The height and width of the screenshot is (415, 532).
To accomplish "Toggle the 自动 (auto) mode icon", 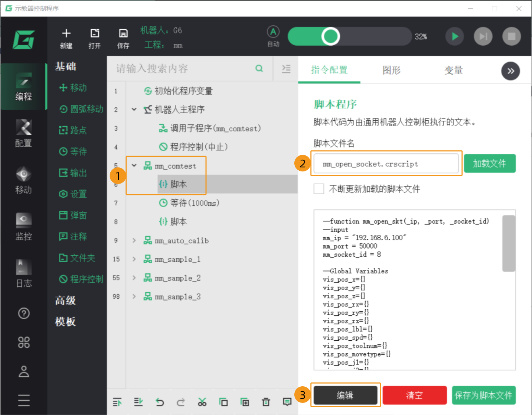I will pyautogui.click(x=273, y=36).
